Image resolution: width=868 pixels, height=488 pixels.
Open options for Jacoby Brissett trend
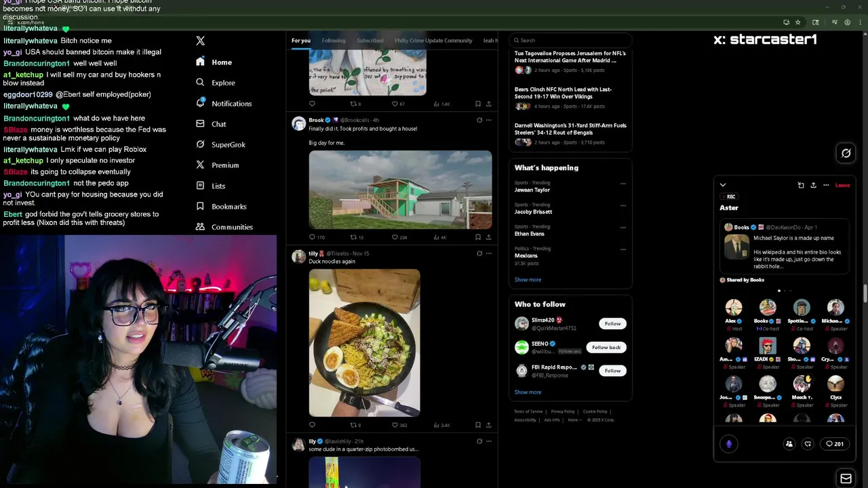(623, 205)
